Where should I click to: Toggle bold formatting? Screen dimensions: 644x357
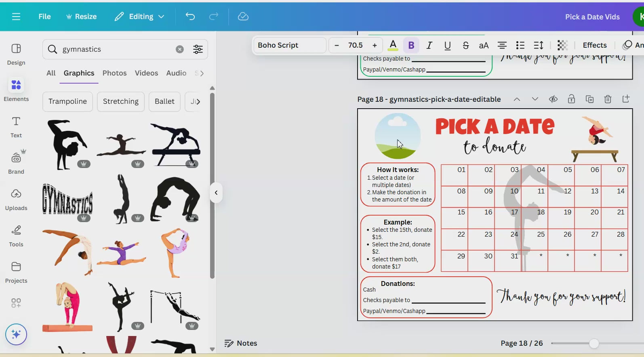[411, 45]
